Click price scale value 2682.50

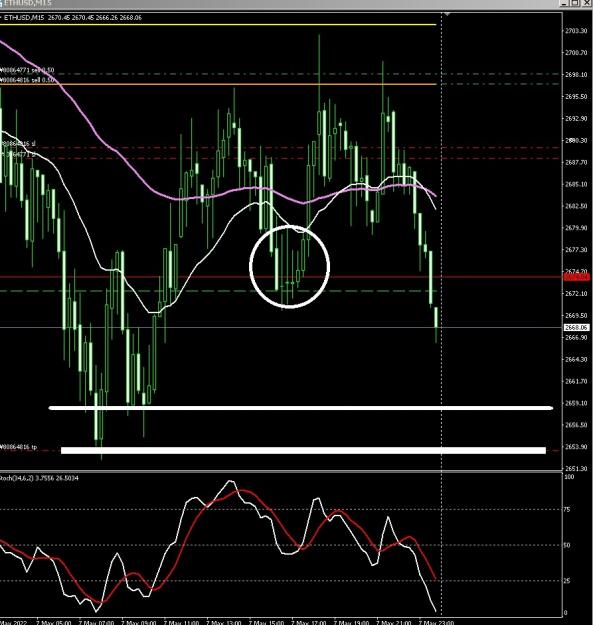coord(576,206)
